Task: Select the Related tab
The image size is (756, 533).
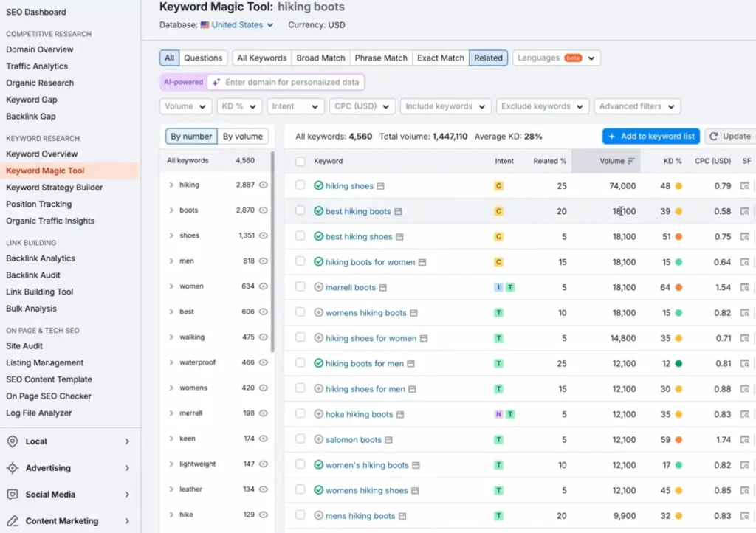Action: (x=488, y=58)
